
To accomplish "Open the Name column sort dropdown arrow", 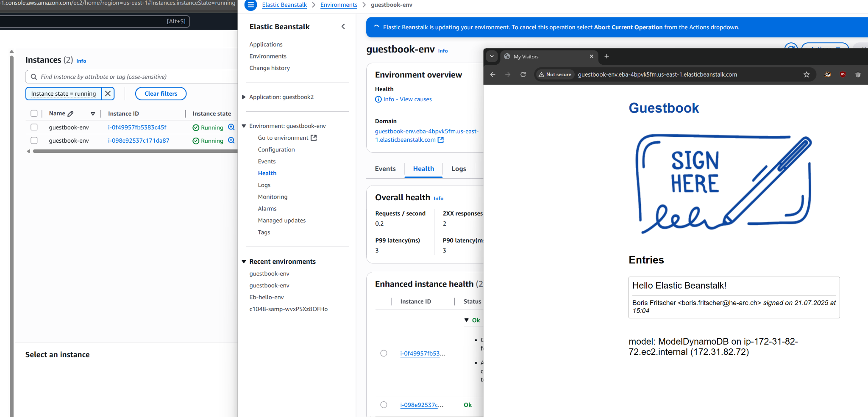I will 93,113.
